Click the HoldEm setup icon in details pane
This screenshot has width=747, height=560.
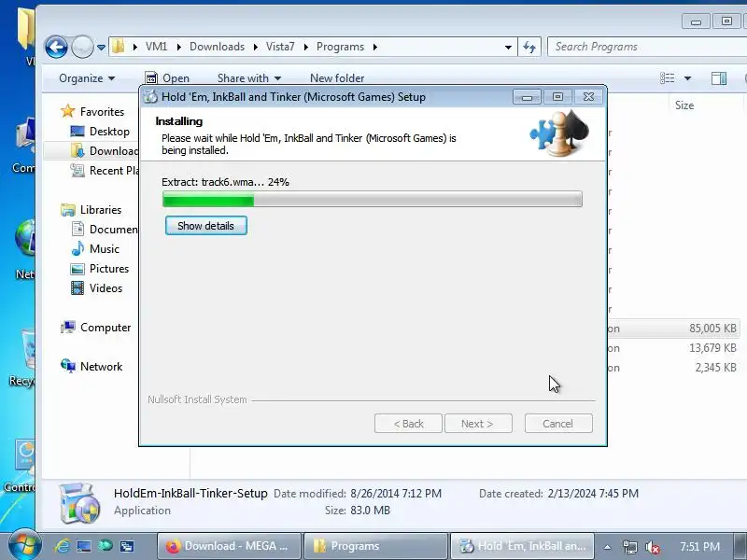(x=79, y=503)
